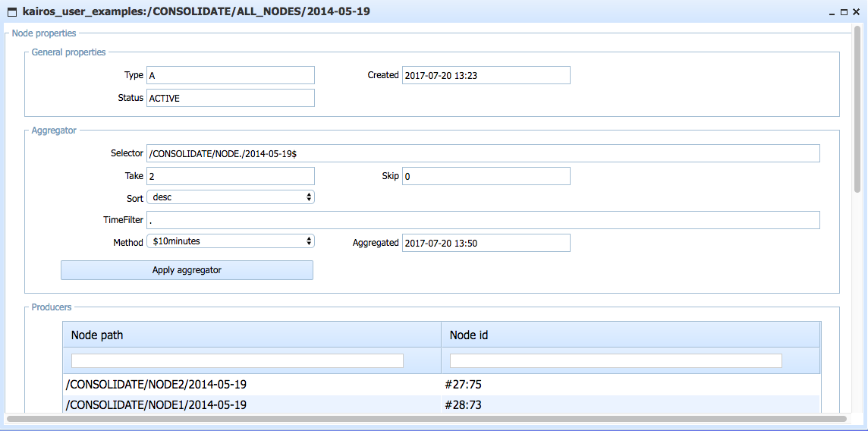
Task: Click the TimeFilter input field
Action: [483, 219]
